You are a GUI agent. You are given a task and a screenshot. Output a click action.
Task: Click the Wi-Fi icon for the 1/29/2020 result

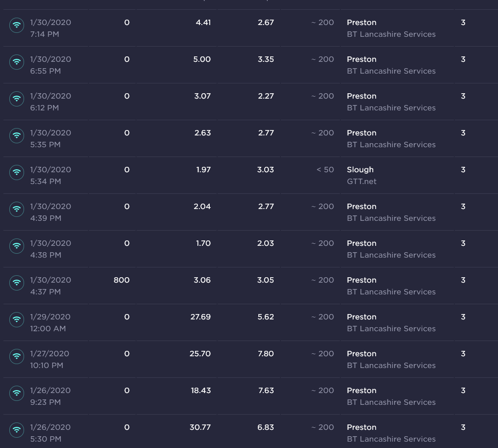tap(17, 319)
